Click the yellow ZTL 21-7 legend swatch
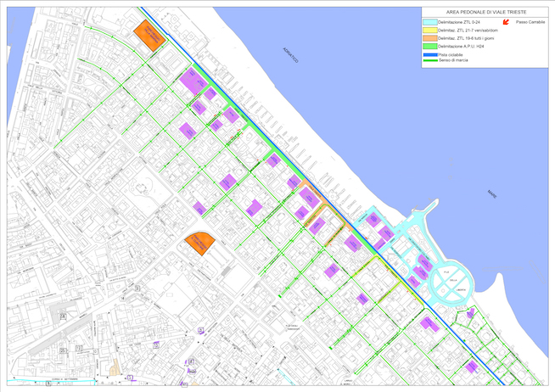Viewport: 555px width, 392px height. [x=429, y=31]
